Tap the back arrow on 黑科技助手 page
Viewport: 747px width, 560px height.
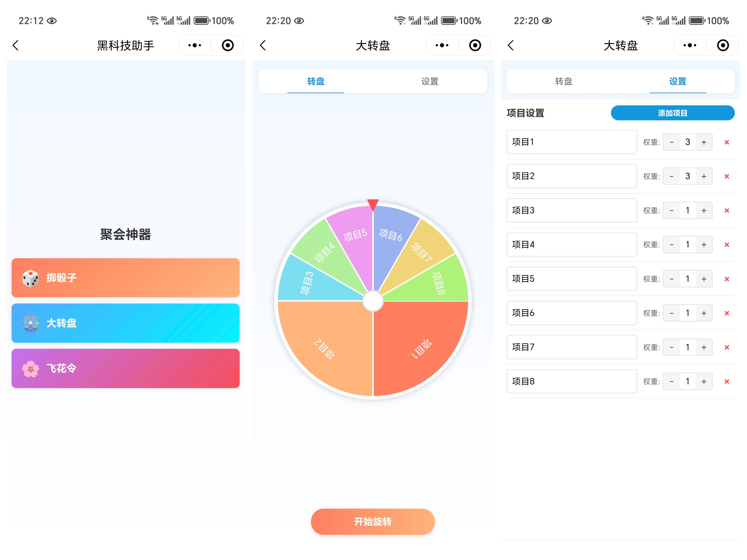(x=16, y=45)
